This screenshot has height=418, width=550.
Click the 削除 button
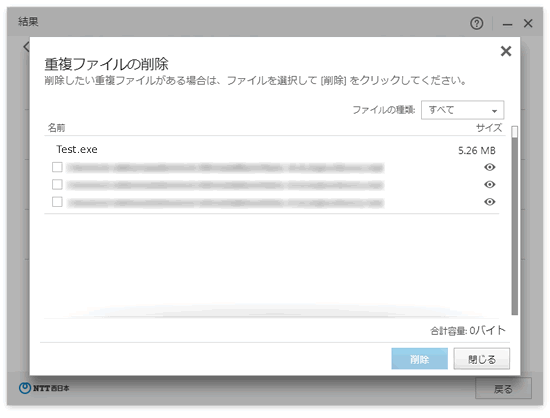pyautogui.click(x=419, y=359)
